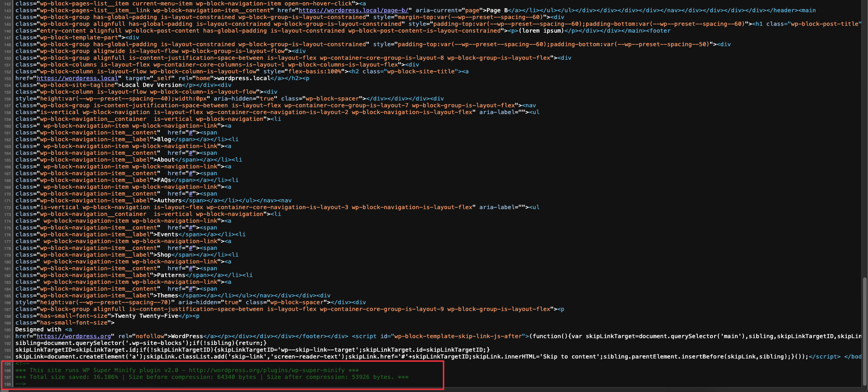This screenshot has width=868, height=392.
Task: Click the 'Themes' label text
Action: tap(167, 295)
